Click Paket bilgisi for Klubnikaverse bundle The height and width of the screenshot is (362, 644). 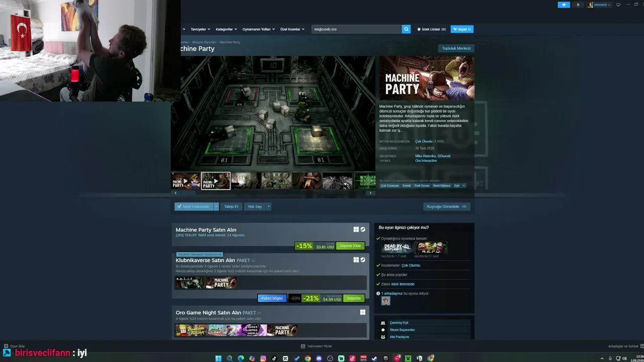pos(272,298)
